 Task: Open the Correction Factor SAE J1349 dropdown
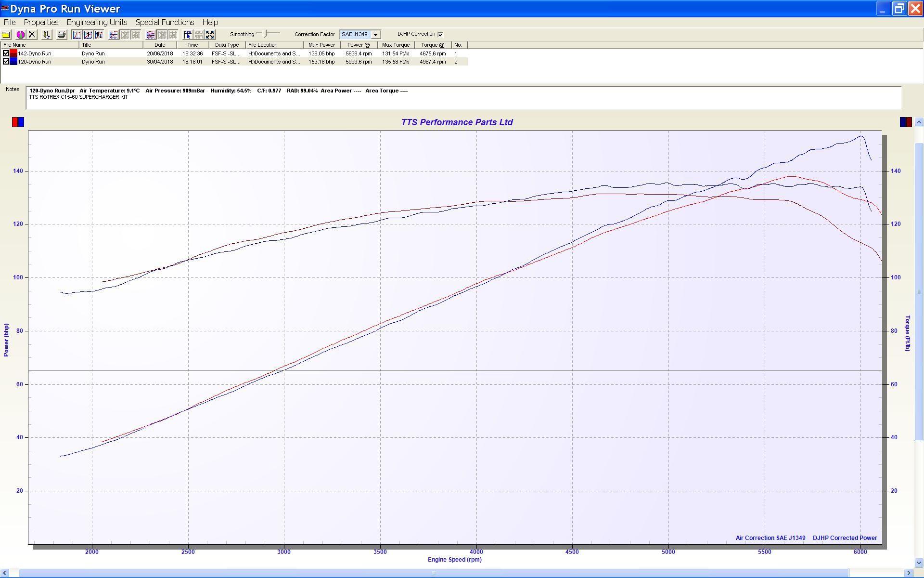click(375, 35)
